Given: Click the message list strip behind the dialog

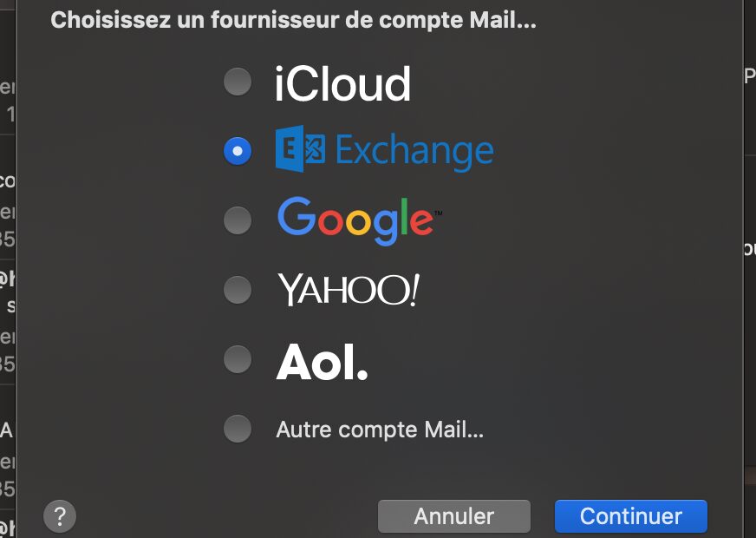Looking at the screenshot, I should point(8,269).
